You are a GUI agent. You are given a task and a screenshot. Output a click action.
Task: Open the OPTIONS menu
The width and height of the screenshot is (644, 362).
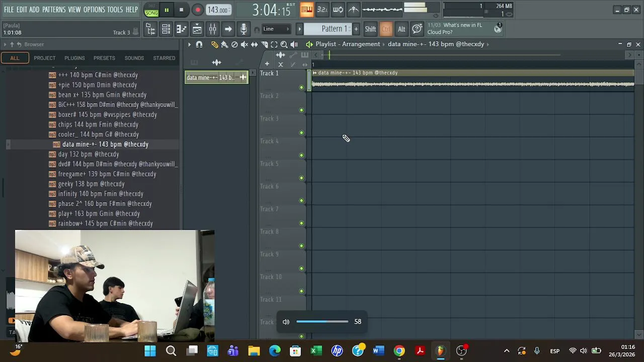94,10
